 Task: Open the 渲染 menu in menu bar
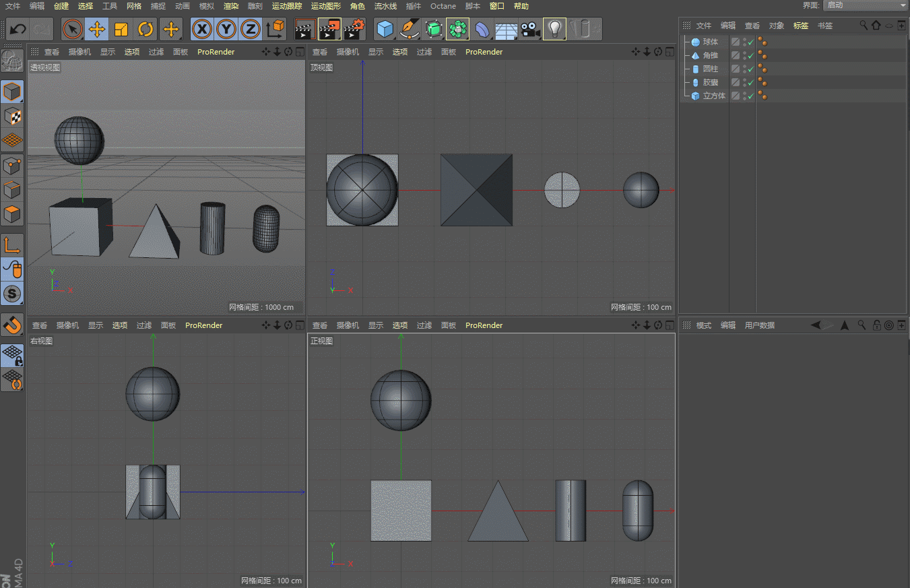coord(231,6)
